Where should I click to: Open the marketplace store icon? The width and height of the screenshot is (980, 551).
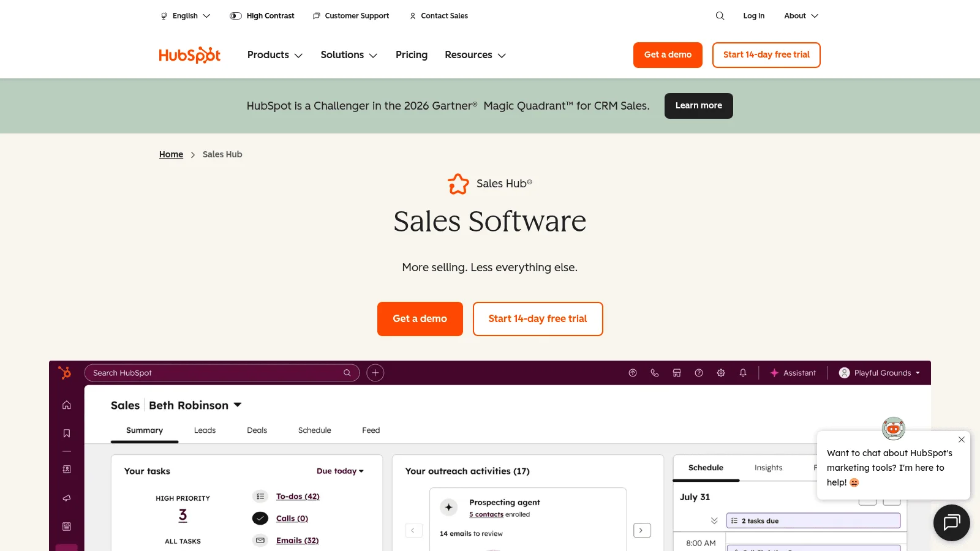677,373
